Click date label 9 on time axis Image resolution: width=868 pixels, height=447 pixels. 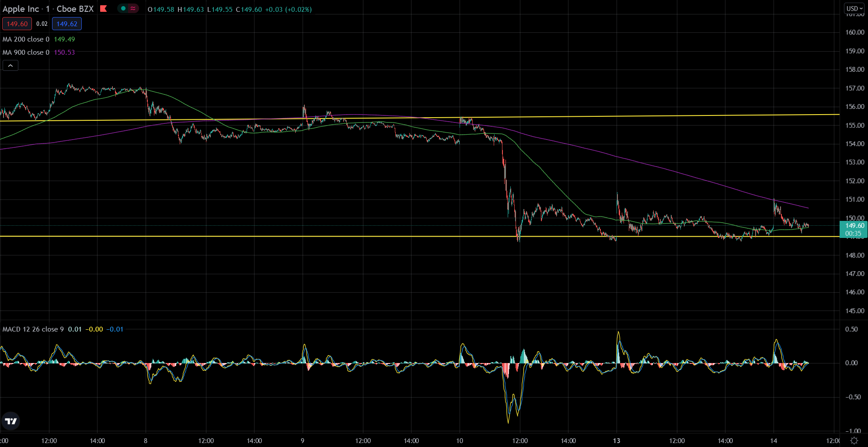303,440
